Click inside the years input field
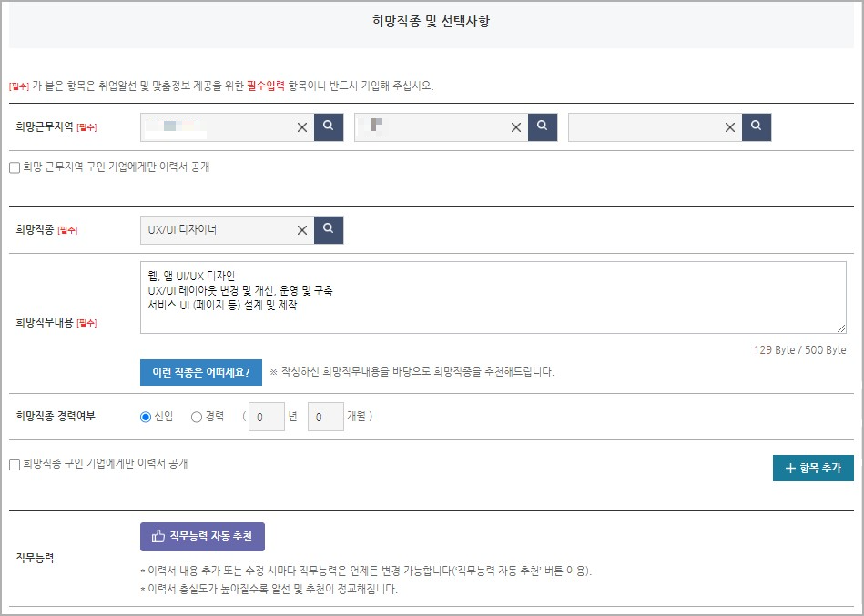Image resolution: width=864 pixels, height=616 pixels. click(266, 417)
